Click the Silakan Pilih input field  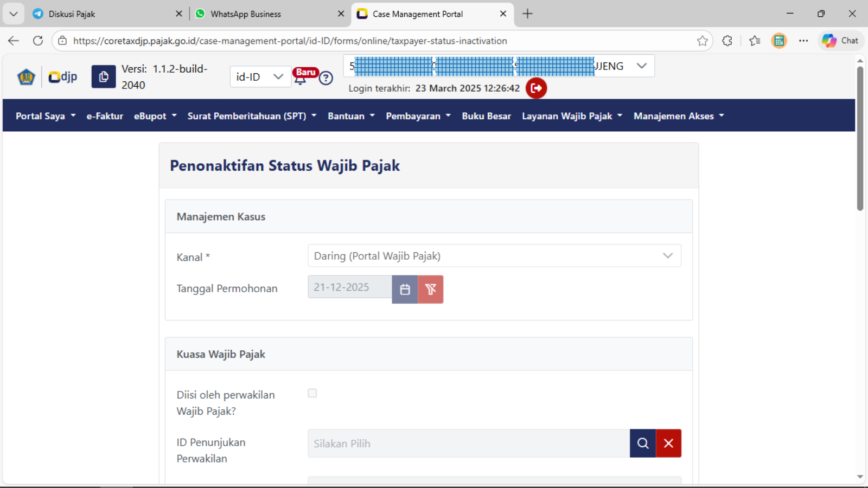tap(468, 444)
